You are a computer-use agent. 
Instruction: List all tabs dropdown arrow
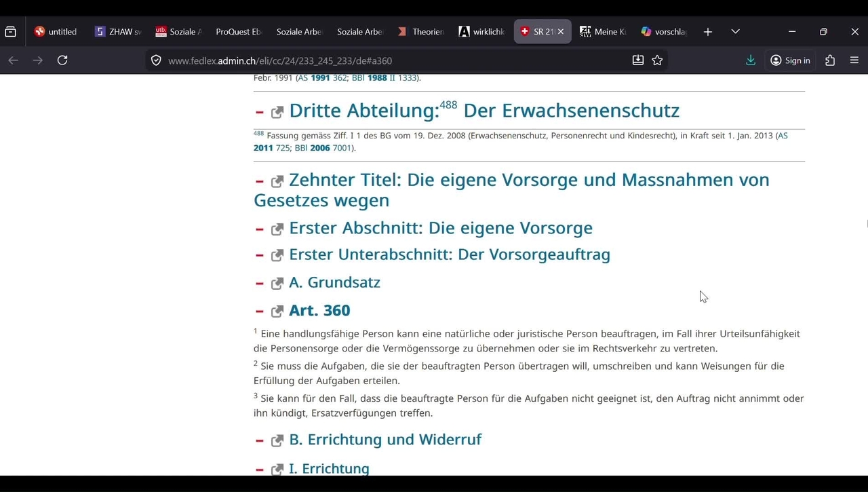pos(735,32)
